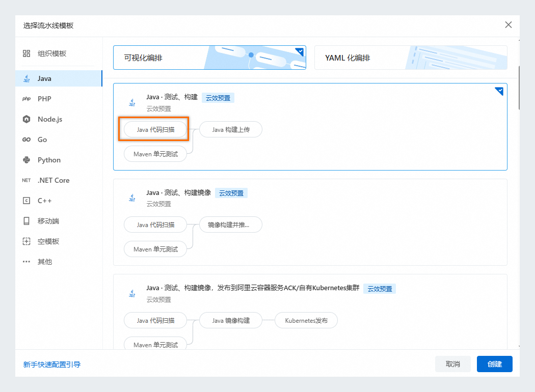Image resolution: width=535 pixels, height=392 pixels.
Task: Select the Java category
Action: 59,78
